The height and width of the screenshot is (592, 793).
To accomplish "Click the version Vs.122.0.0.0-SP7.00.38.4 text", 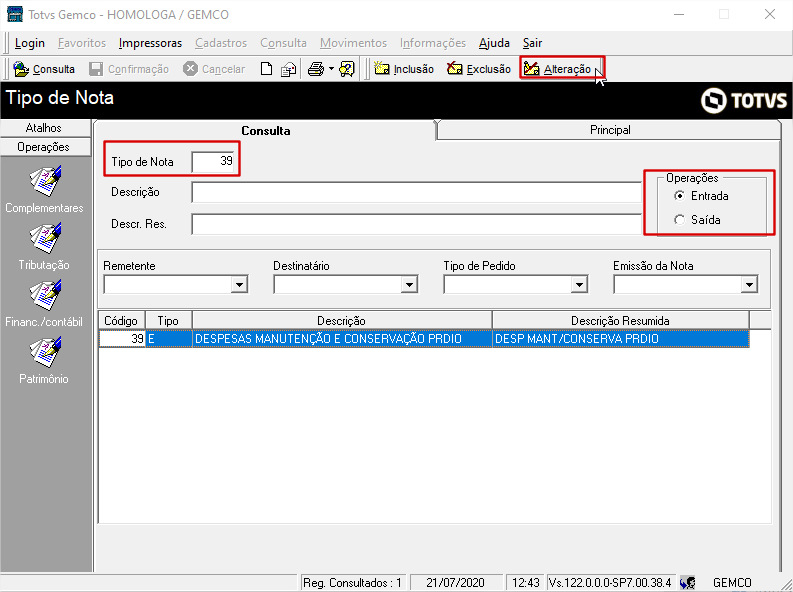I will 610,583.
